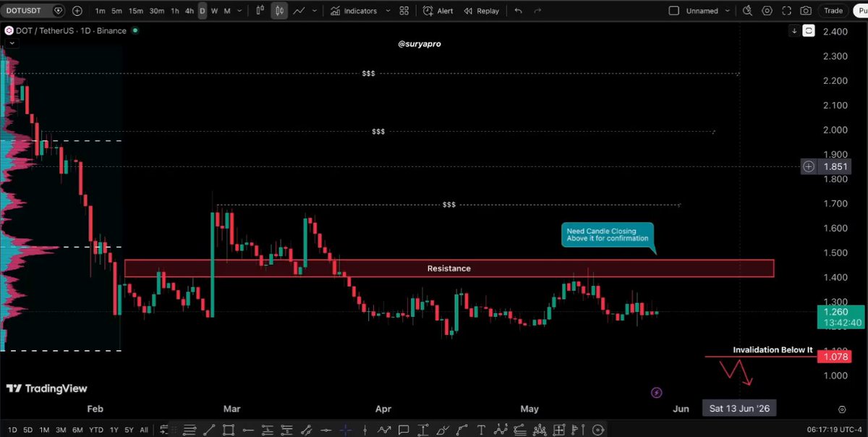Set date range to 5D
This screenshot has width=868, height=437.
coord(28,429)
